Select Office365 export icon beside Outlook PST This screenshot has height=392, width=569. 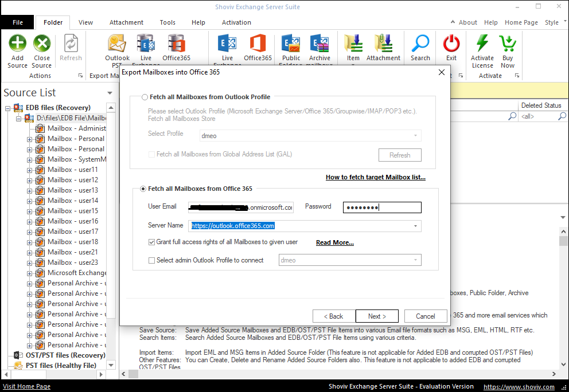(x=176, y=44)
